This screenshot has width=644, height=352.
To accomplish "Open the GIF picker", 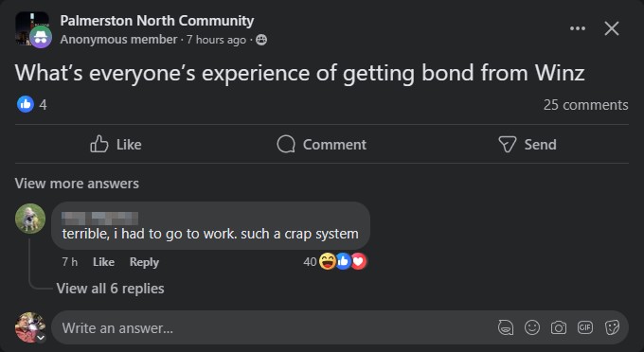I will tap(585, 327).
